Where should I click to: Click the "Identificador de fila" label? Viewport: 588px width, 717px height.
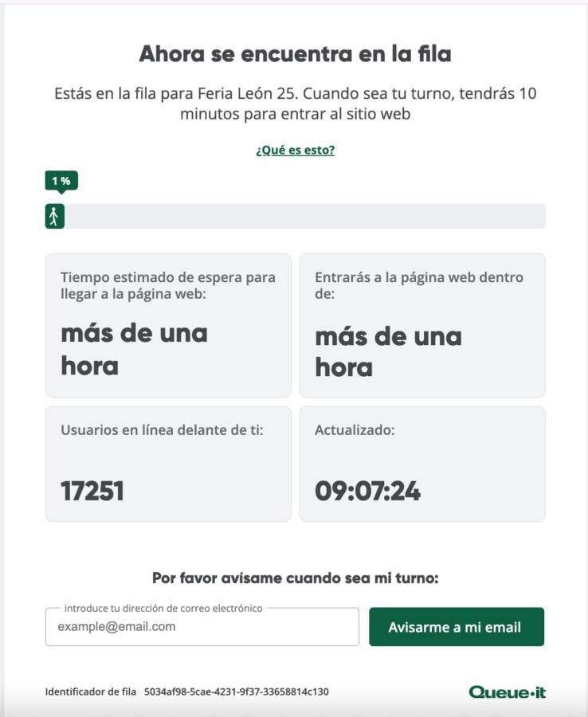(x=91, y=692)
